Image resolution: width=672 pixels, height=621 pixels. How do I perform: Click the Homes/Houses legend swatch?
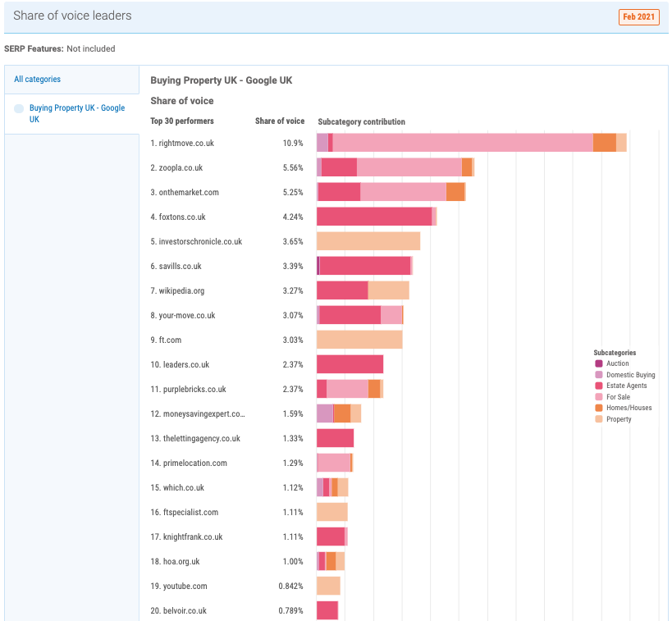599,408
